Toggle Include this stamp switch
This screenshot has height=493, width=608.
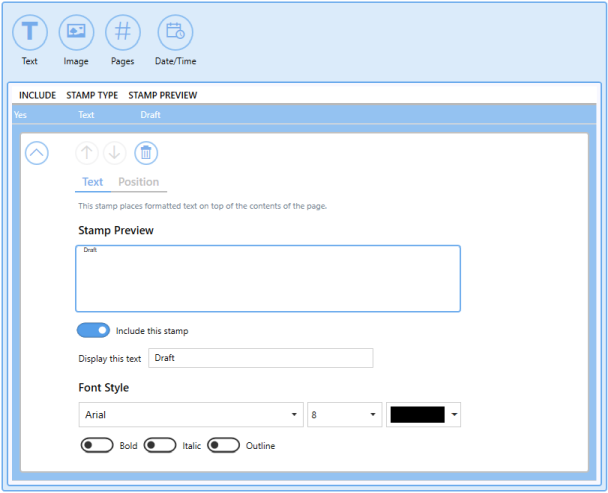93,330
